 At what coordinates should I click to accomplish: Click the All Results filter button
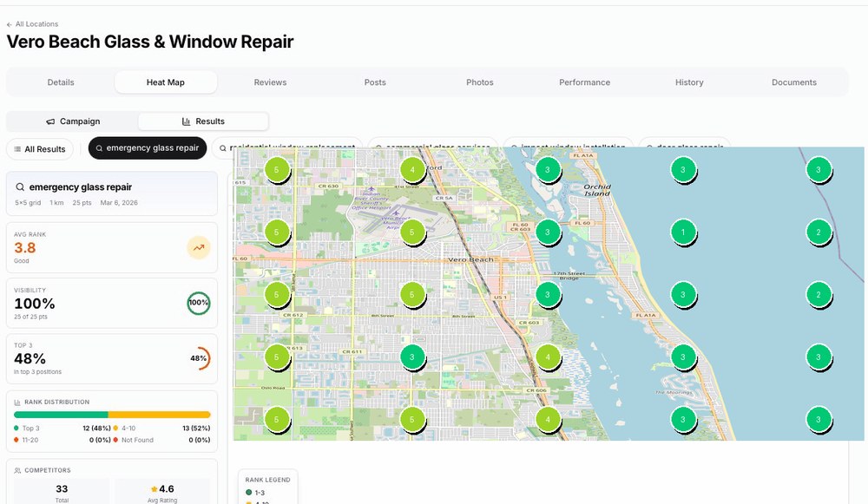coord(39,149)
